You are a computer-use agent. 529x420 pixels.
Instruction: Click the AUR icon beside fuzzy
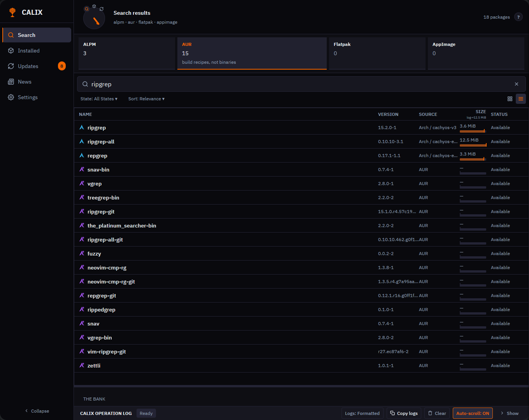click(x=82, y=254)
